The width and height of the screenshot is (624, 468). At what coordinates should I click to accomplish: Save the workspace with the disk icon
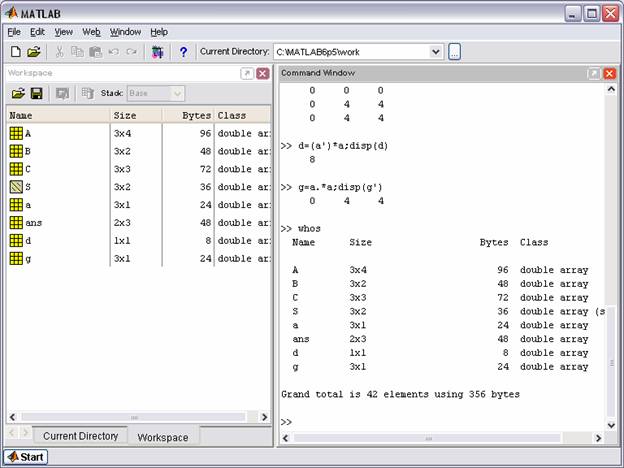[37, 94]
